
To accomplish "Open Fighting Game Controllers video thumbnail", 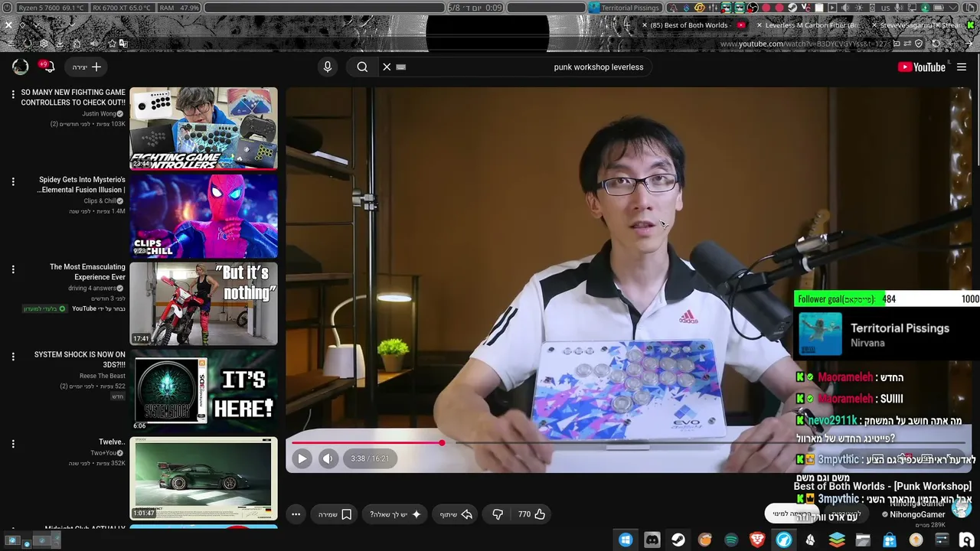I will (x=204, y=129).
